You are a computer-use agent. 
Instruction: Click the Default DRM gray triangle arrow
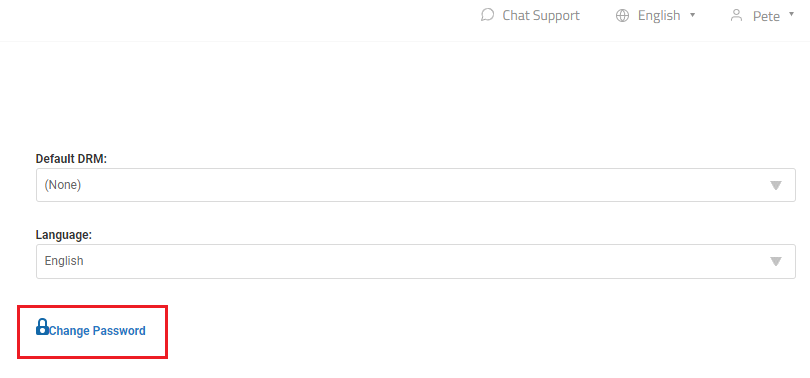pos(775,185)
